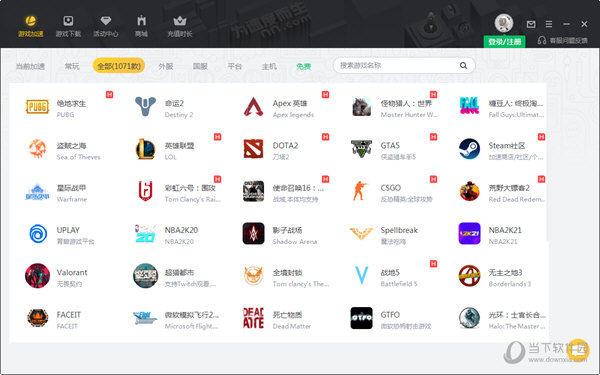Viewport: 600px width, 375px height.
Task: Click the 英雄联盟 game title
Action: 179,145
